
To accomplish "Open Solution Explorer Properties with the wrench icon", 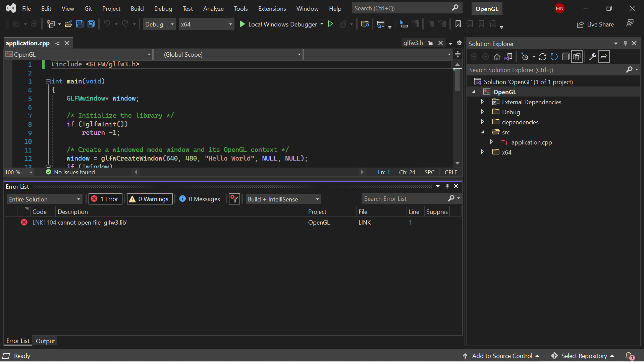I will tap(592, 57).
